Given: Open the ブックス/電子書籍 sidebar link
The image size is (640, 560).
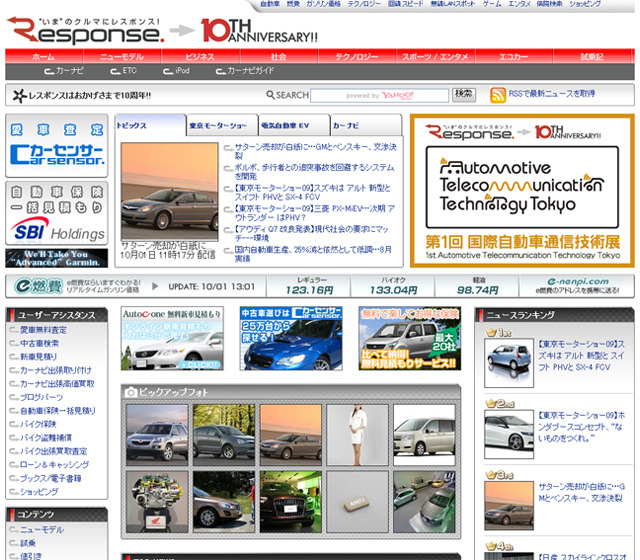Looking at the screenshot, I should point(51,478).
